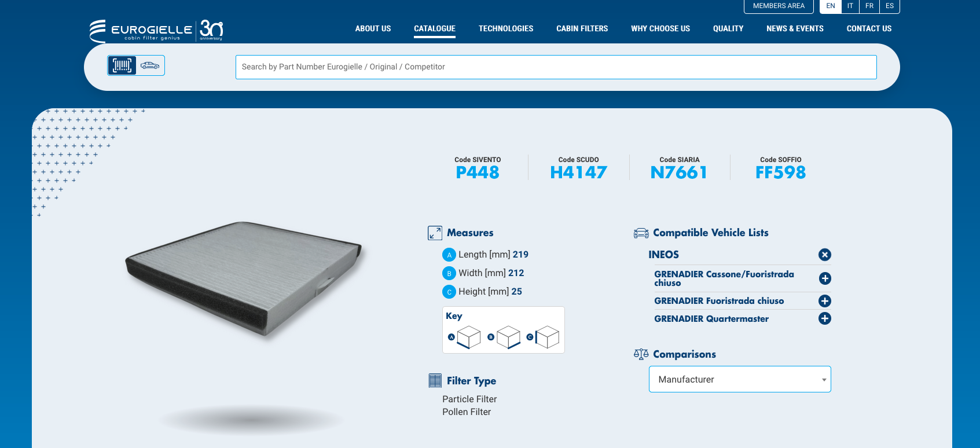Click the Measures resize icon
This screenshot has height=448, width=980.
(x=435, y=233)
